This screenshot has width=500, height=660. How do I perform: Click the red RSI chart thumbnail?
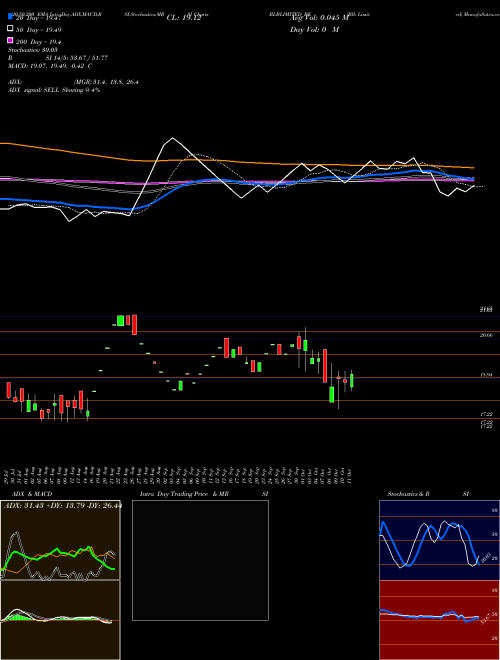[439, 620]
